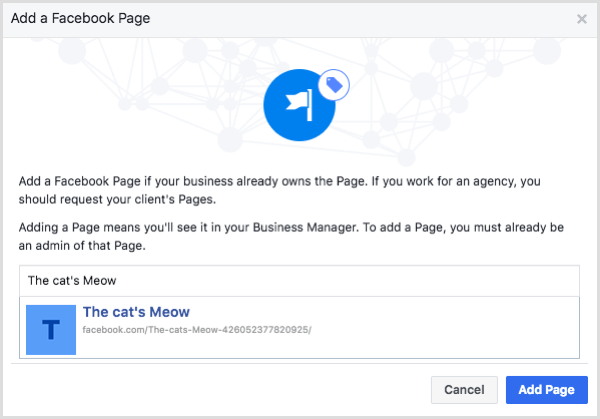Click the blue flag Page icon
The image size is (600, 419).
click(x=299, y=105)
